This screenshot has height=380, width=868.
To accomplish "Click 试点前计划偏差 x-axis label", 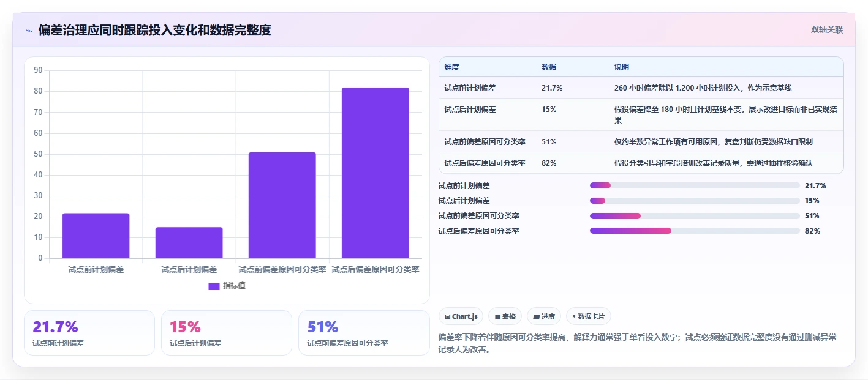I will (96, 269).
